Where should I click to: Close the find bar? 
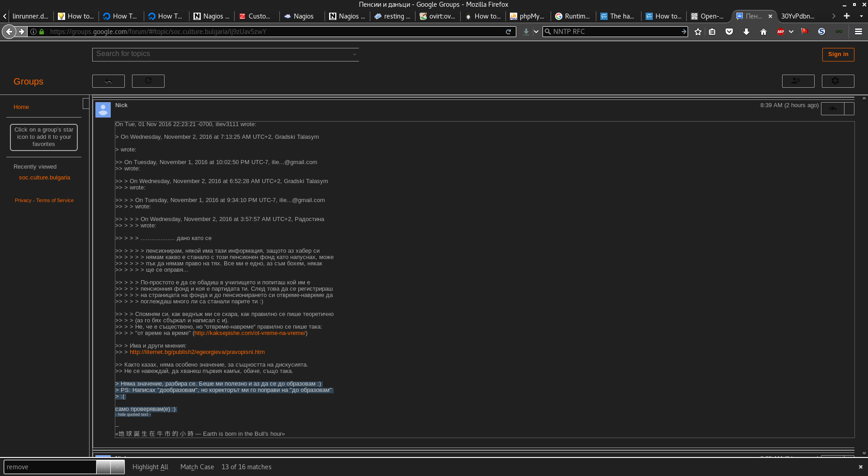tap(860, 467)
